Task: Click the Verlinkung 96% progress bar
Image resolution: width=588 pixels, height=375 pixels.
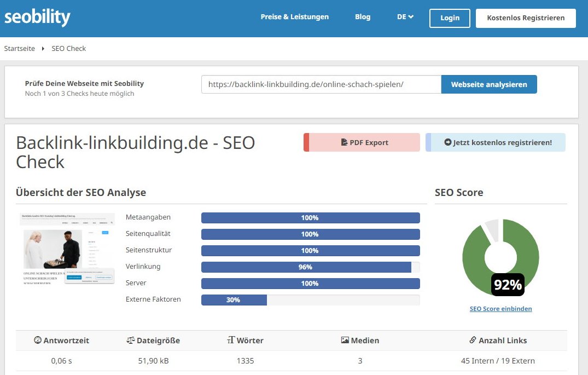Action: click(x=310, y=267)
